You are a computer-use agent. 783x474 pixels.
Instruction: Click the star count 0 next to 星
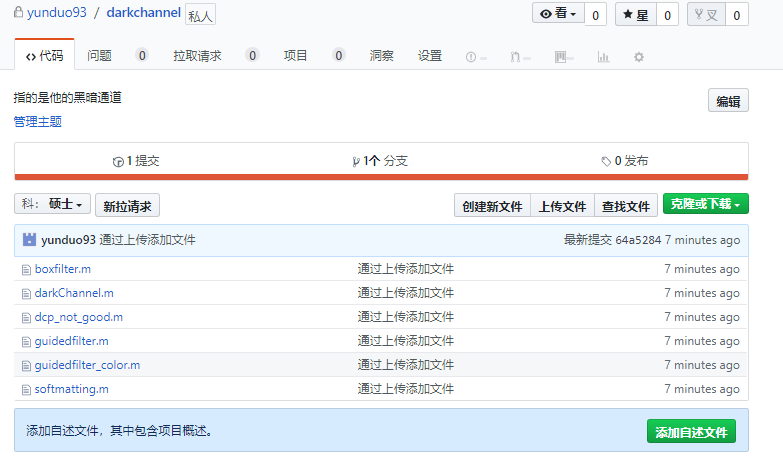pyautogui.click(x=667, y=15)
